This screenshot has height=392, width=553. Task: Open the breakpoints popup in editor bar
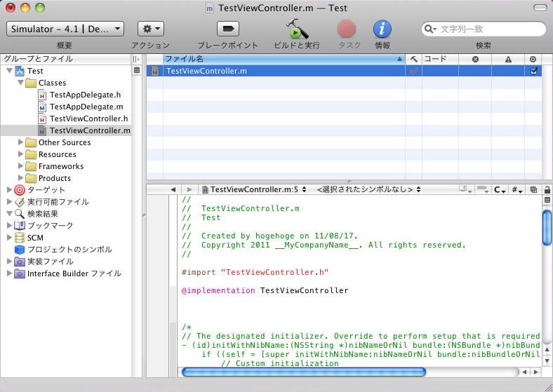point(482,189)
